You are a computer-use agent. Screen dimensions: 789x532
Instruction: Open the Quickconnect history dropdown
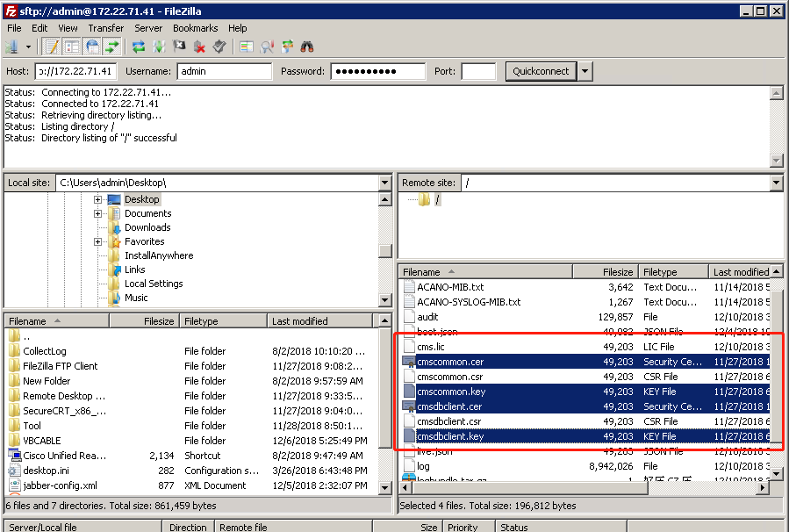click(x=585, y=71)
